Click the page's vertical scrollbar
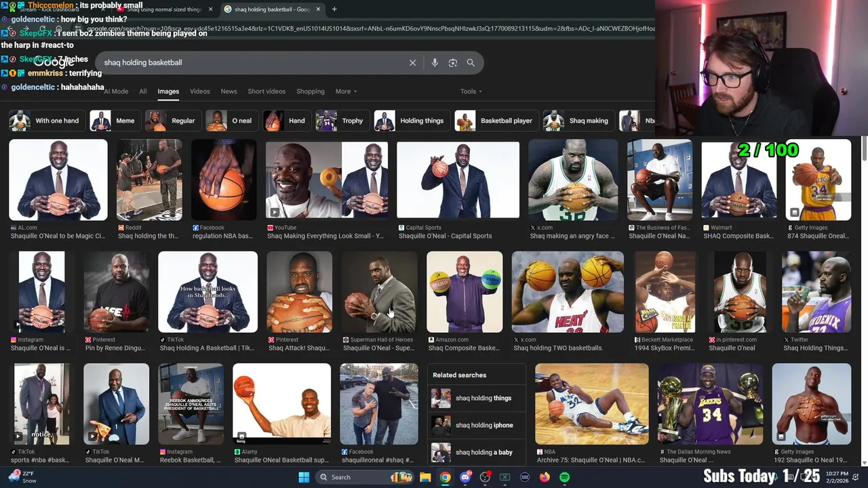This screenshot has width=868, height=488. 864,149
